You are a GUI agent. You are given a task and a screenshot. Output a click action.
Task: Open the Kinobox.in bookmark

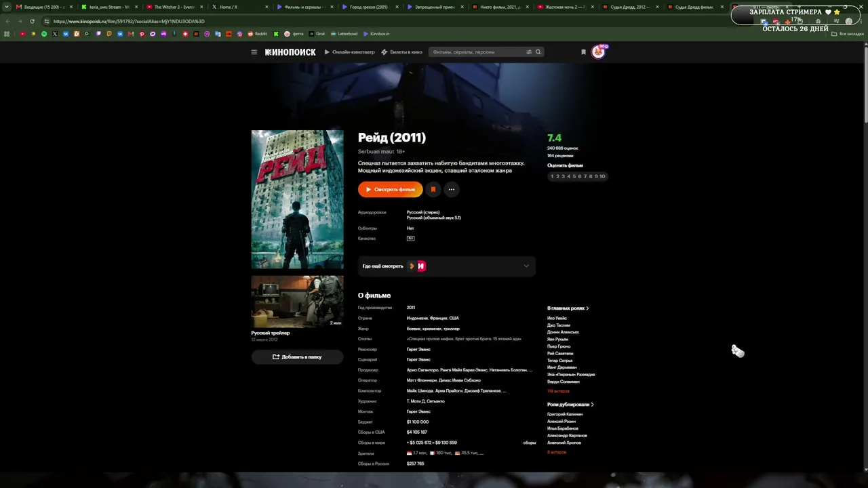pyautogui.click(x=376, y=34)
